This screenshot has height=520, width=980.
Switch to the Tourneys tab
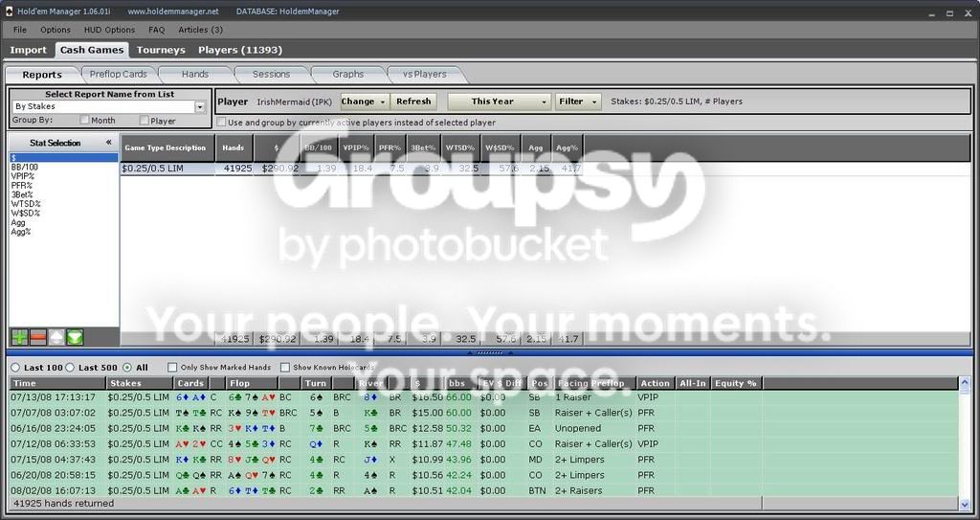click(x=161, y=50)
